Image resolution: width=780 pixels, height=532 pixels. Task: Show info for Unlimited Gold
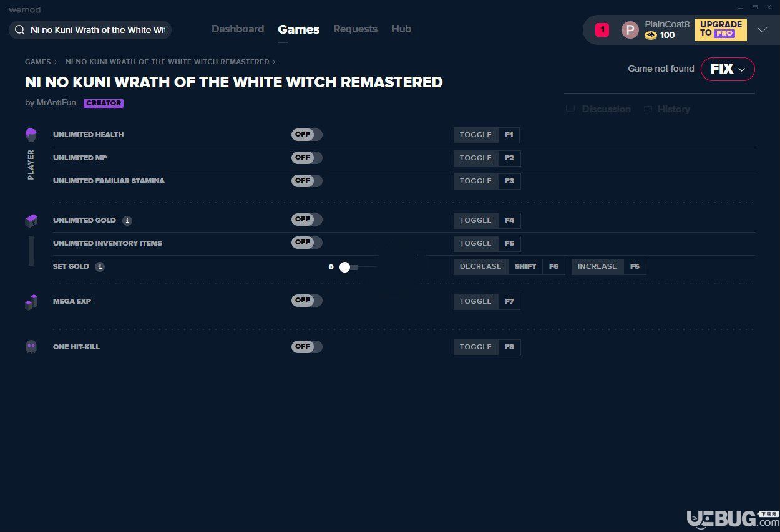pos(127,221)
